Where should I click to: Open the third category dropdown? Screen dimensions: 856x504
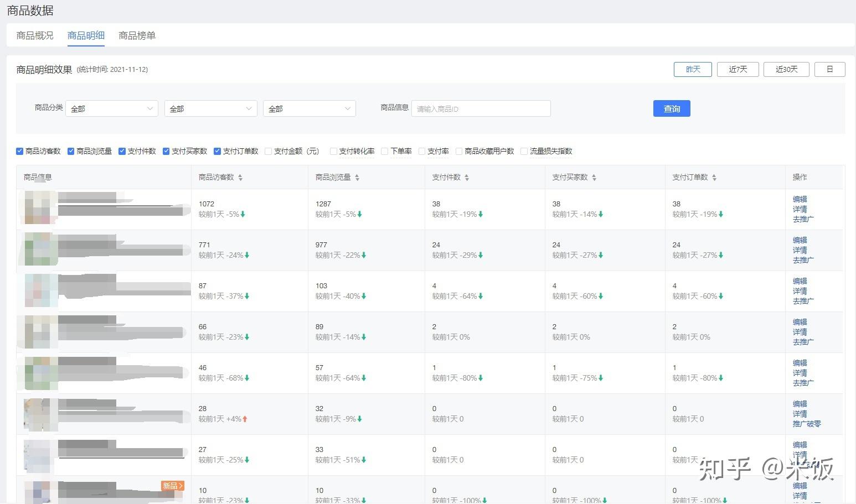point(310,108)
